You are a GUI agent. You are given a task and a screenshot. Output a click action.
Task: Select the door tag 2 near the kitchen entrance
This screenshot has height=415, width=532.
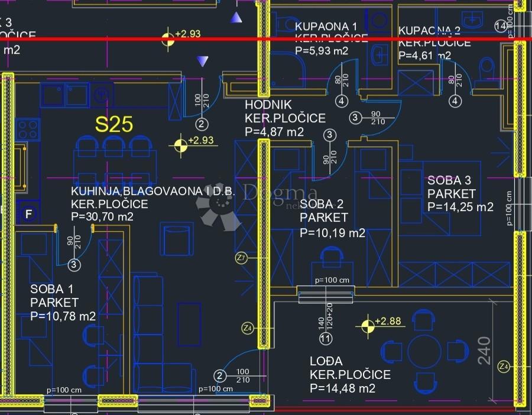202,124
